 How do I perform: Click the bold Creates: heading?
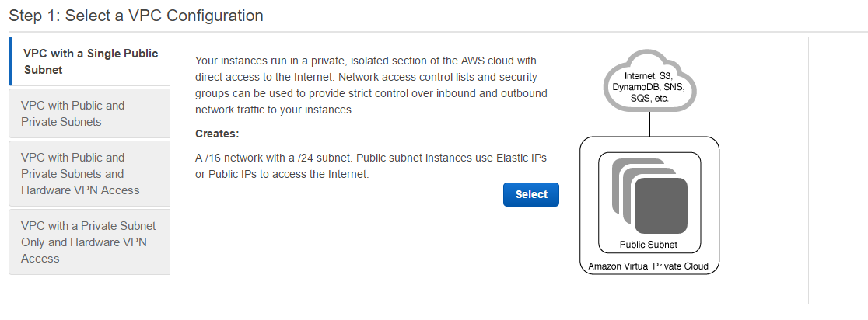[x=217, y=134]
